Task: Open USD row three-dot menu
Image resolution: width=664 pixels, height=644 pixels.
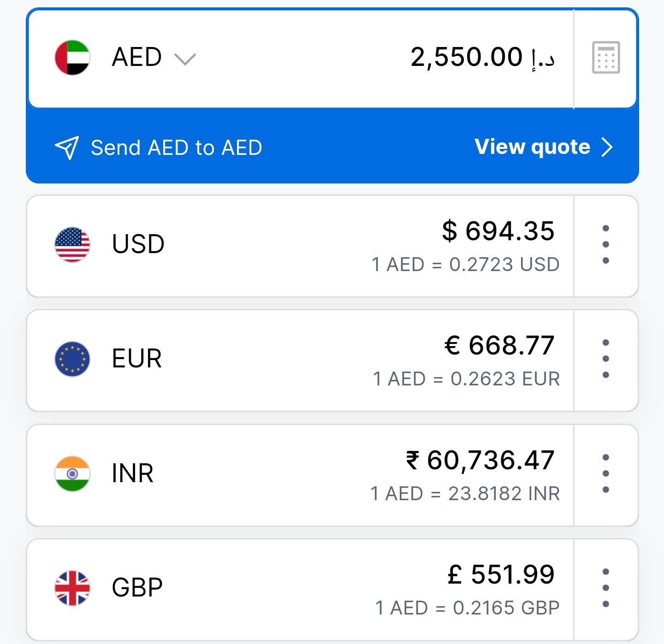Action: 606,244
